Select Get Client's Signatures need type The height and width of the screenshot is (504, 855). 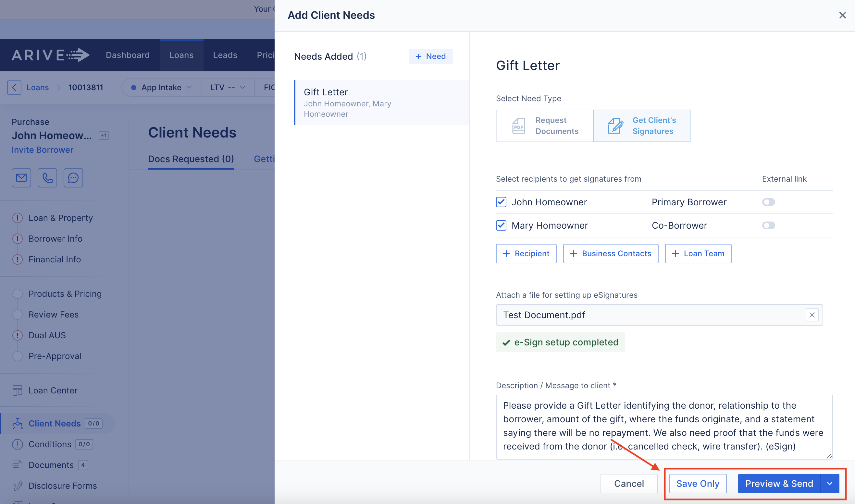pyautogui.click(x=642, y=126)
